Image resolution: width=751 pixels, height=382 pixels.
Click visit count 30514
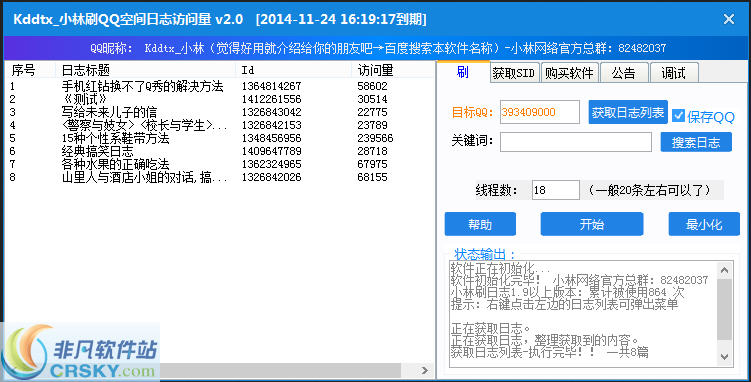tap(372, 99)
